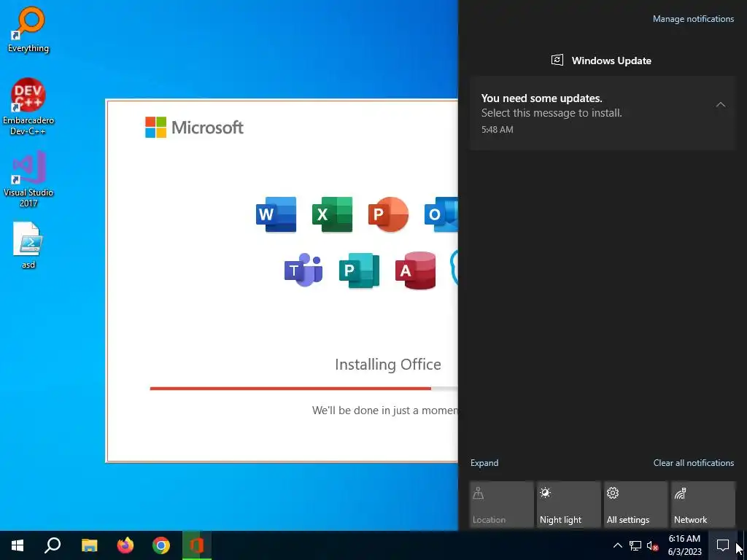The image size is (747, 560).
Task: Click Clear all notifications
Action: pyautogui.click(x=694, y=463)
